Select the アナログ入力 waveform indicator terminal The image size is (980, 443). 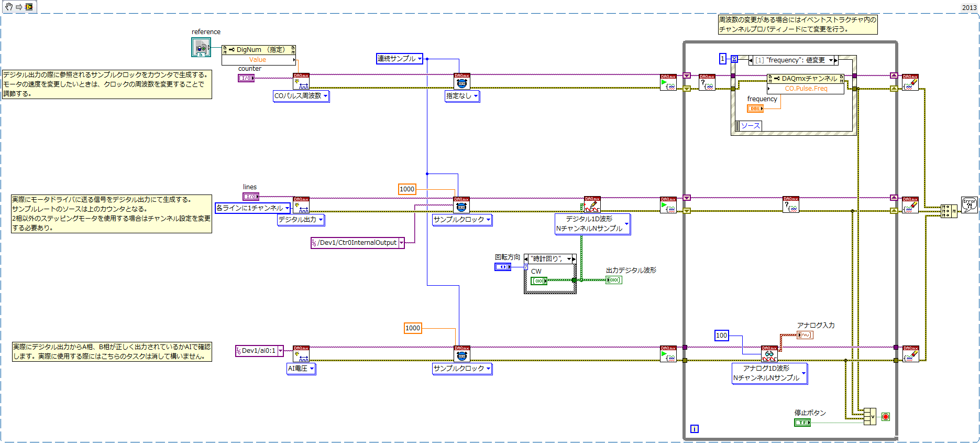(x=805, y=335)
